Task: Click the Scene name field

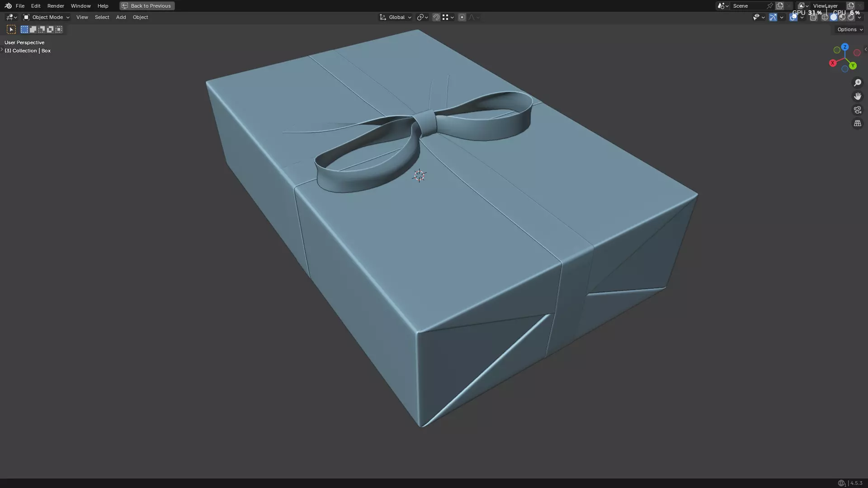Action: (748, 6)
